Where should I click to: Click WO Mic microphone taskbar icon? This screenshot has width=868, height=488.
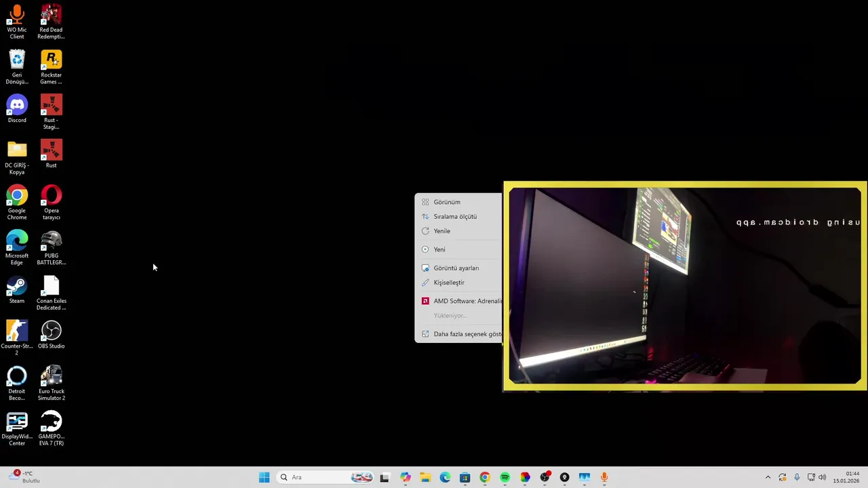click(x=604, y=477)
